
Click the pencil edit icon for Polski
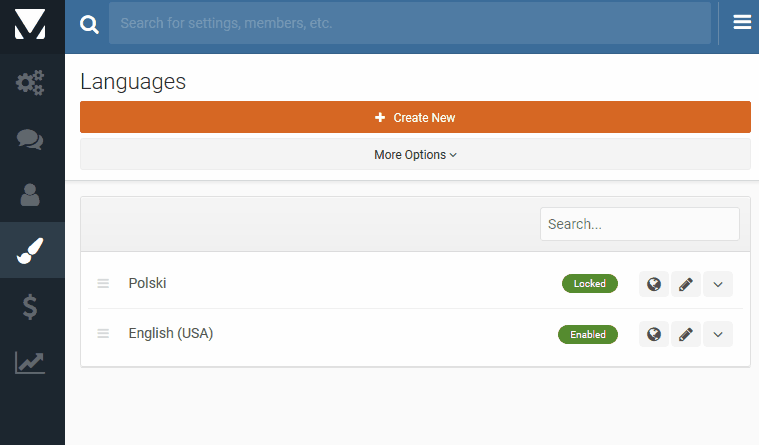(685, 284)
